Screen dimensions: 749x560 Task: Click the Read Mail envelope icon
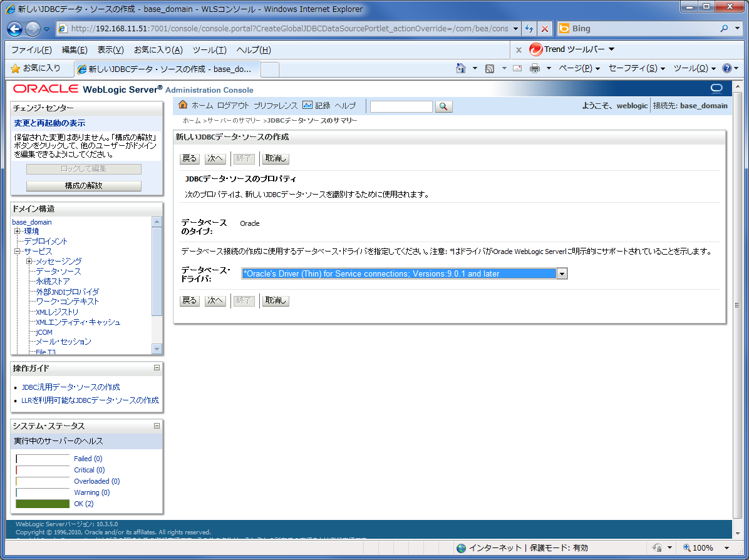(x=517, y=68)
